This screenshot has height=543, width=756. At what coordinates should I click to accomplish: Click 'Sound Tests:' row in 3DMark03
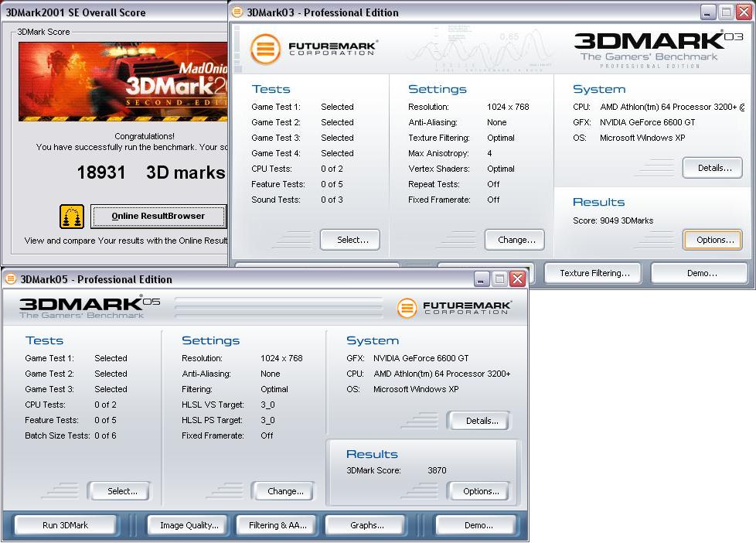[x=297, y=200]
